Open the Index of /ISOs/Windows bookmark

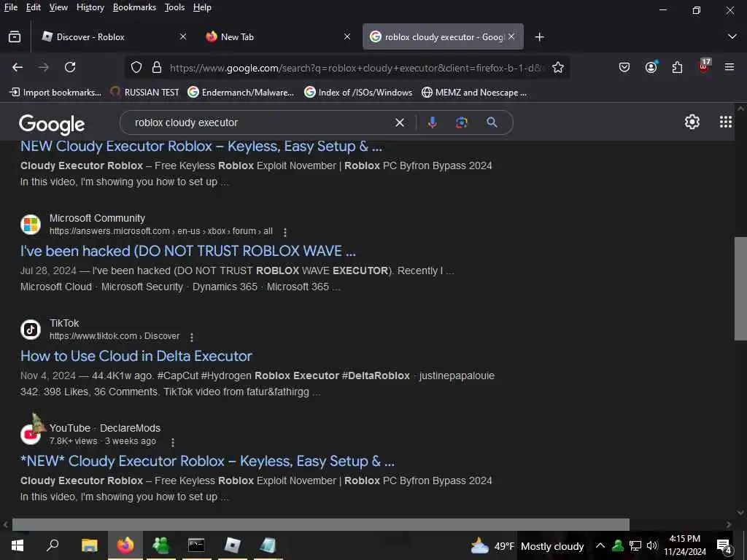[x=358, y=93]
